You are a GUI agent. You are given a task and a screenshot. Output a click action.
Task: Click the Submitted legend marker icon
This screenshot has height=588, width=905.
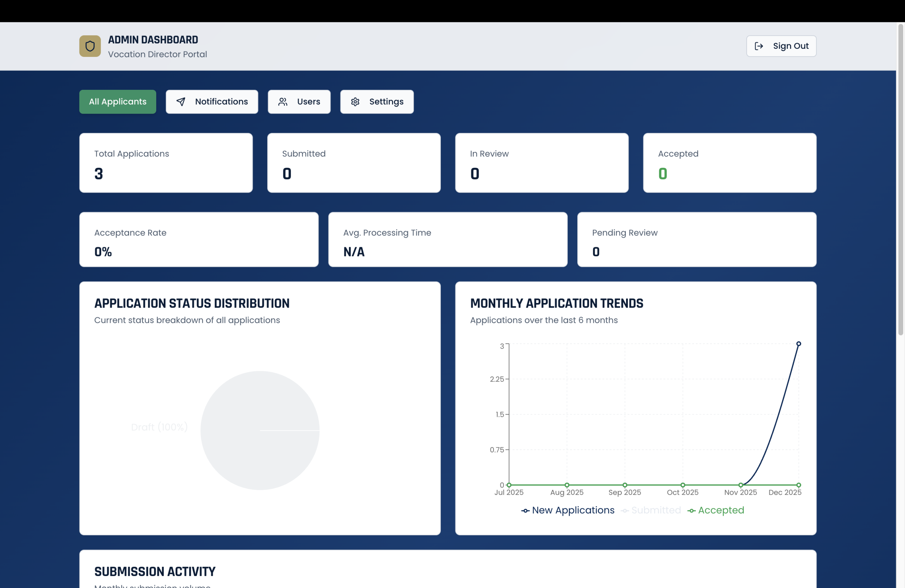[x=625, y=511]
